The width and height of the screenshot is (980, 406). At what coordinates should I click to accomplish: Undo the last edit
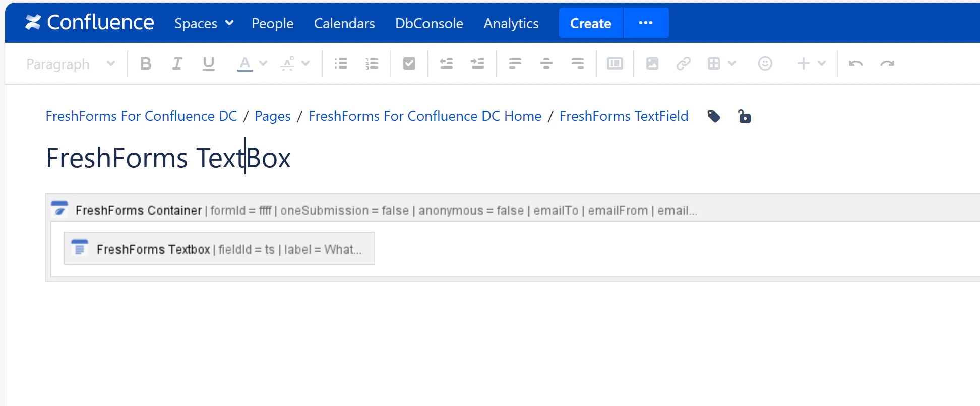tap(855, 63)
